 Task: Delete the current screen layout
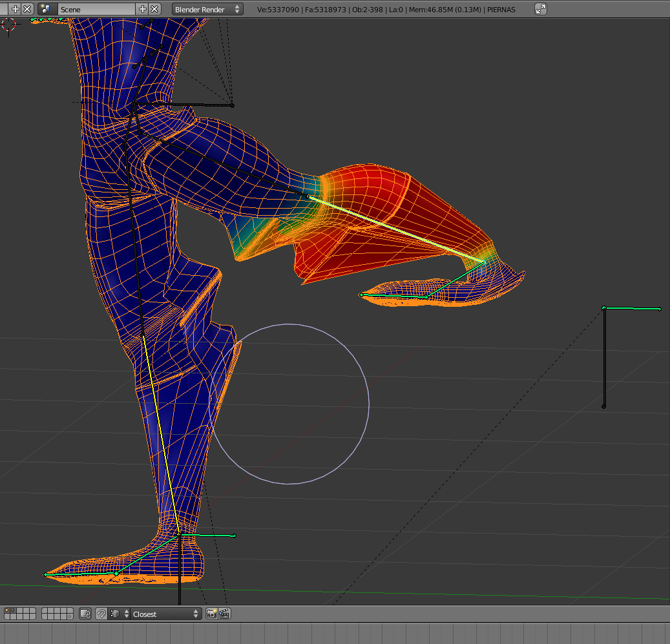(x=27, y=9)
